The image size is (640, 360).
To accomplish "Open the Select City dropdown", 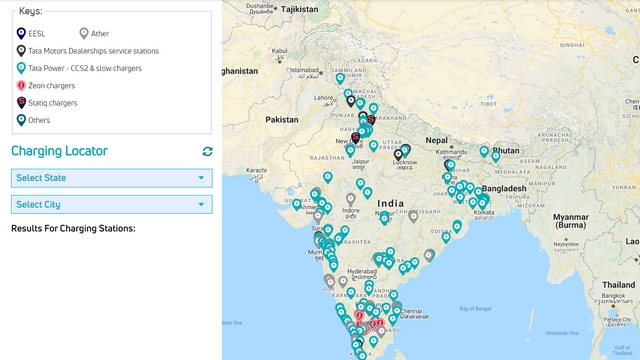I will [112, 204].
